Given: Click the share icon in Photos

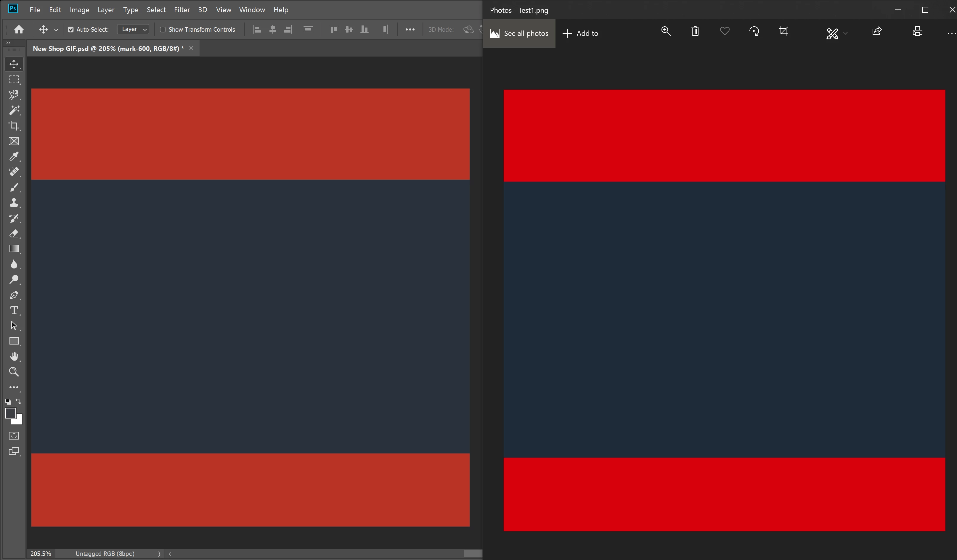Looking at the screenshot, I should click(877, 31).
